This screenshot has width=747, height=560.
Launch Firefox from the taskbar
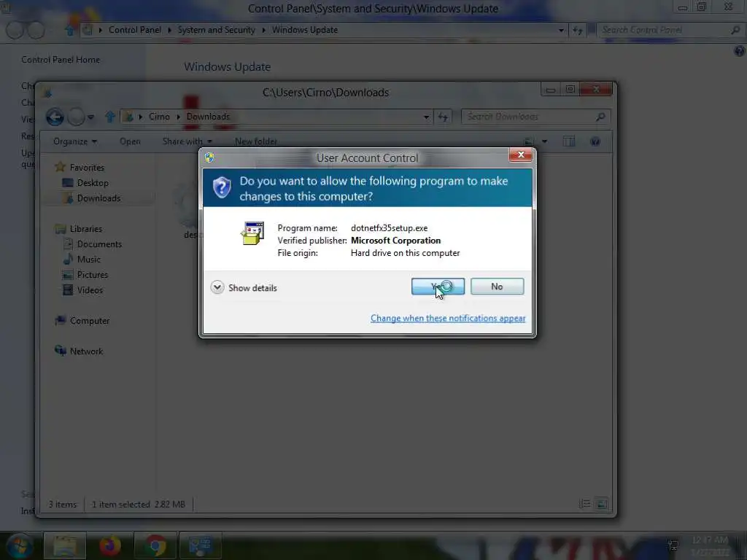pos(110,545)
